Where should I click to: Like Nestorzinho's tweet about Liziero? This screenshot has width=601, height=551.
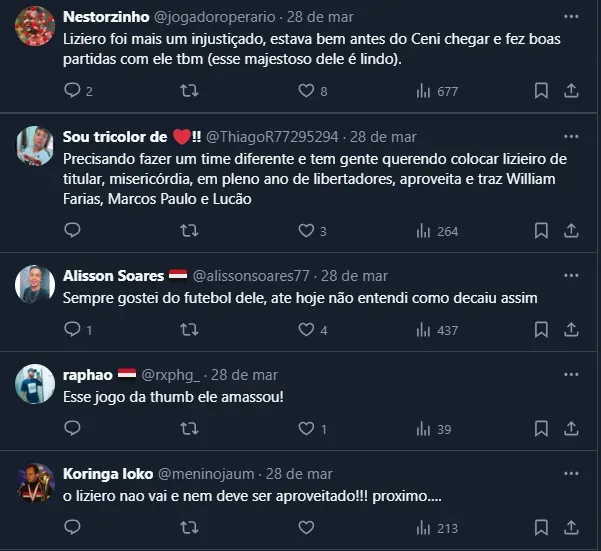(306, 91)
